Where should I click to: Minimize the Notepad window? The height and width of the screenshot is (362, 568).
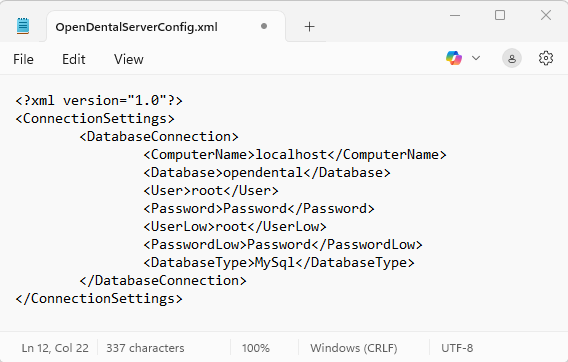click(x=455, y=15)
